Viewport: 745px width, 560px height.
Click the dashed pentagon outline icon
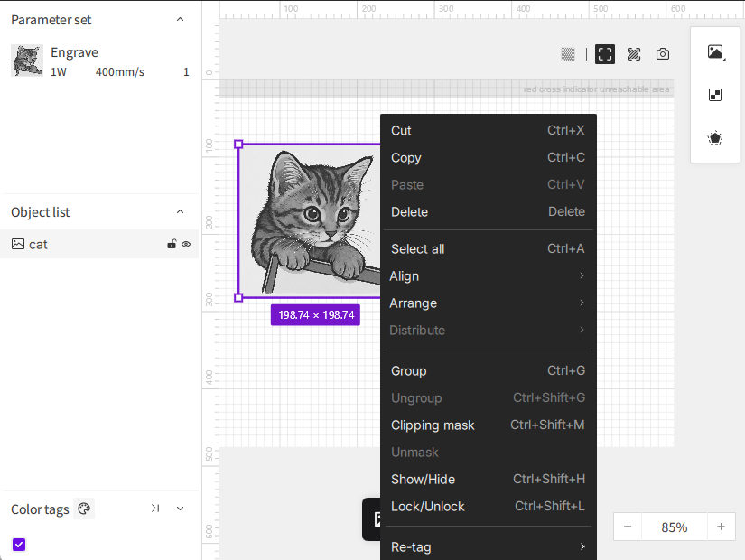(x=715, y=138)
